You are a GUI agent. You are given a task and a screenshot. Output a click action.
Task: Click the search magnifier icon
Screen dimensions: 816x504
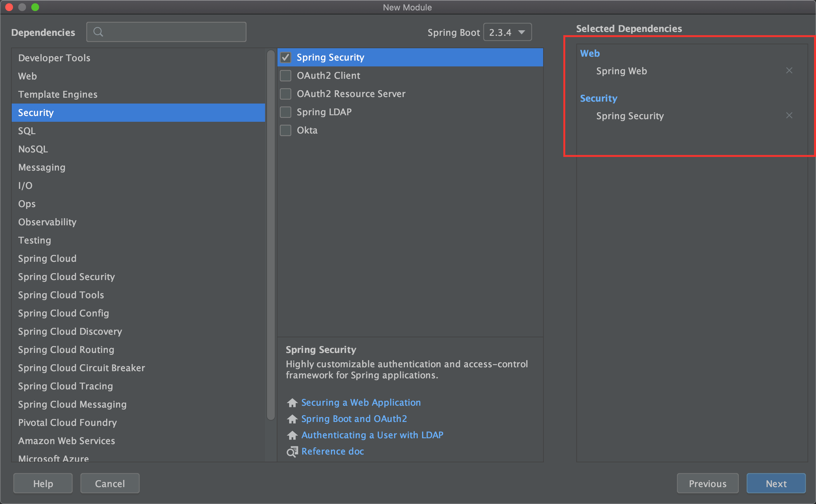point(98,32)
